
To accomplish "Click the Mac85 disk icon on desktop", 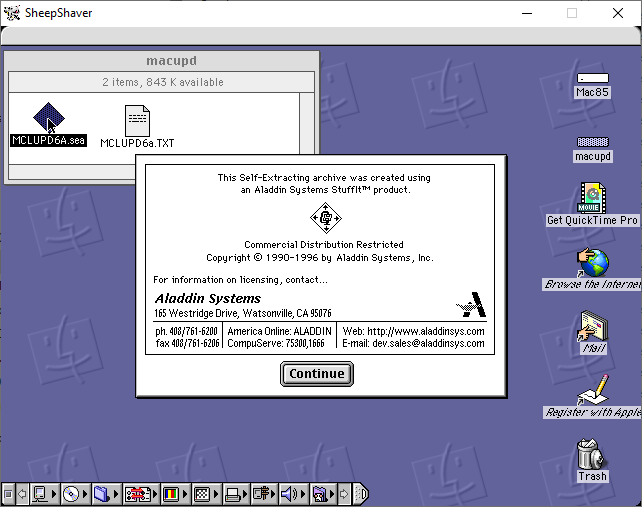I will coord(592,78).
